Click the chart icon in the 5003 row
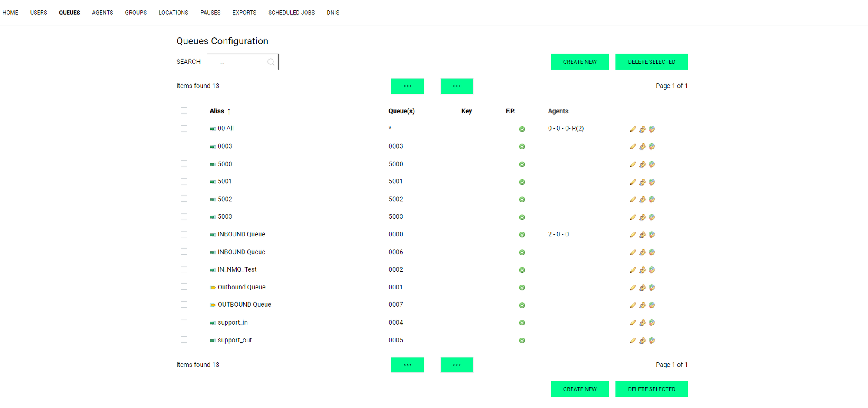 [652, 217]
